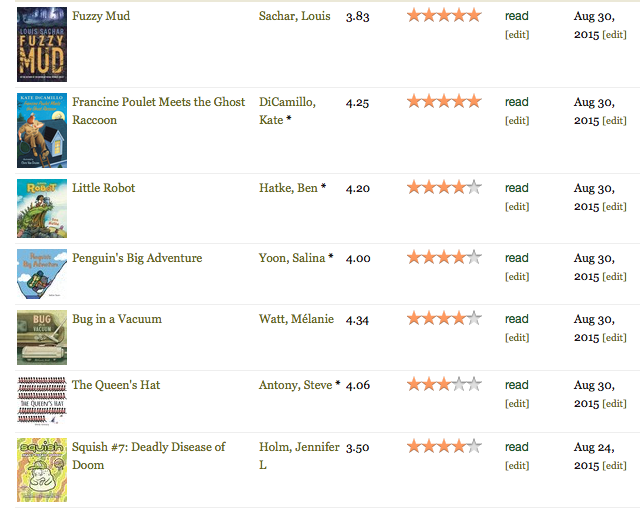Open author link Sachar, Louis
This screenshot has height=512, width=640.
point(295,16)
